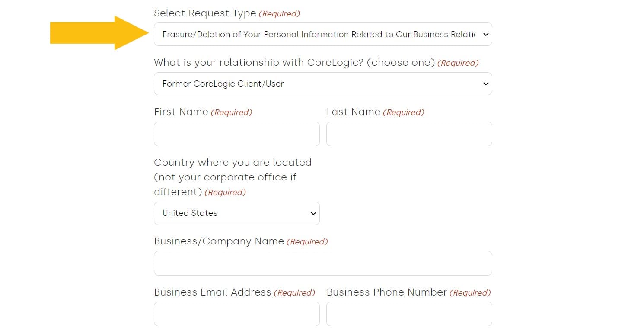The height and width of the screenshot is (331, 644).
Task: Click the 'Business/Company Name' label text
Action: 219,241
